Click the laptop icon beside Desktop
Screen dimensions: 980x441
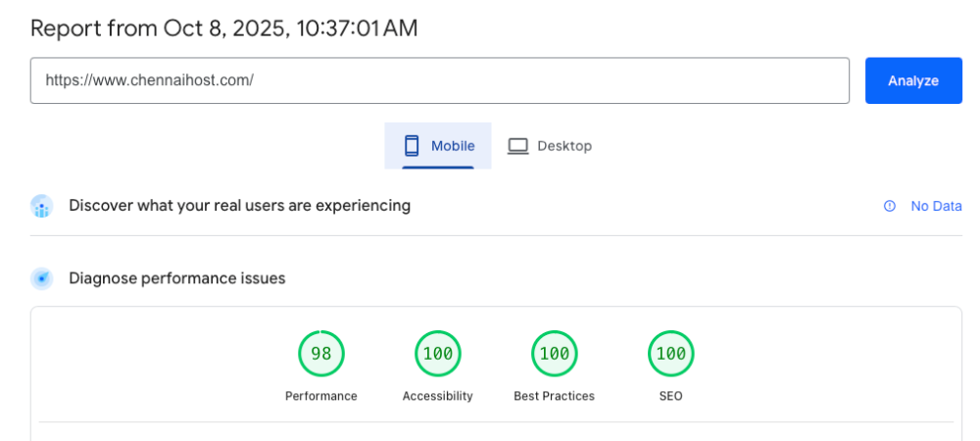point(517,146)
